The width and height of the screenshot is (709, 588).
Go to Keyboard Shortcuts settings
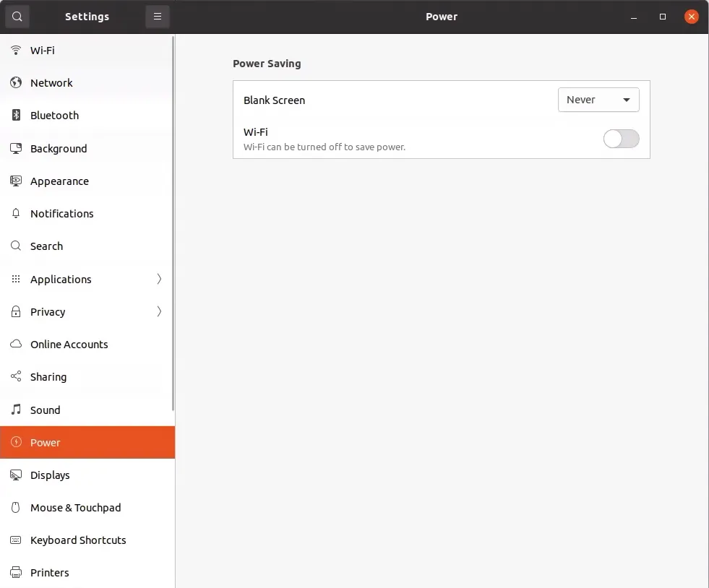coord(87,540)
